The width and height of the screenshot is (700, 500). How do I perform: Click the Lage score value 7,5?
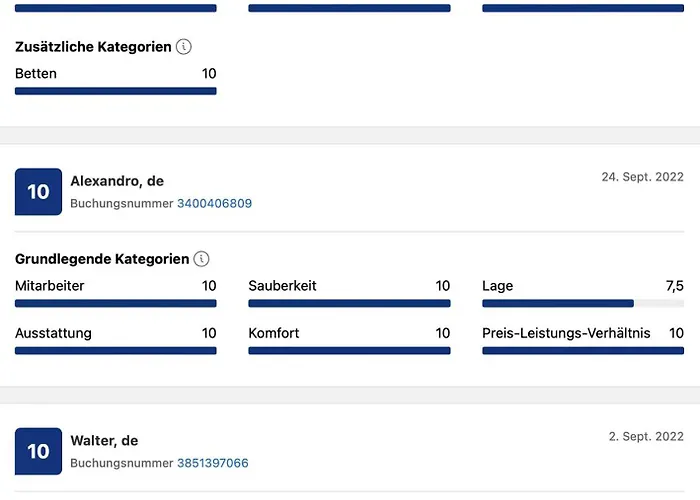pyautogui.click(x=674, y=286)
